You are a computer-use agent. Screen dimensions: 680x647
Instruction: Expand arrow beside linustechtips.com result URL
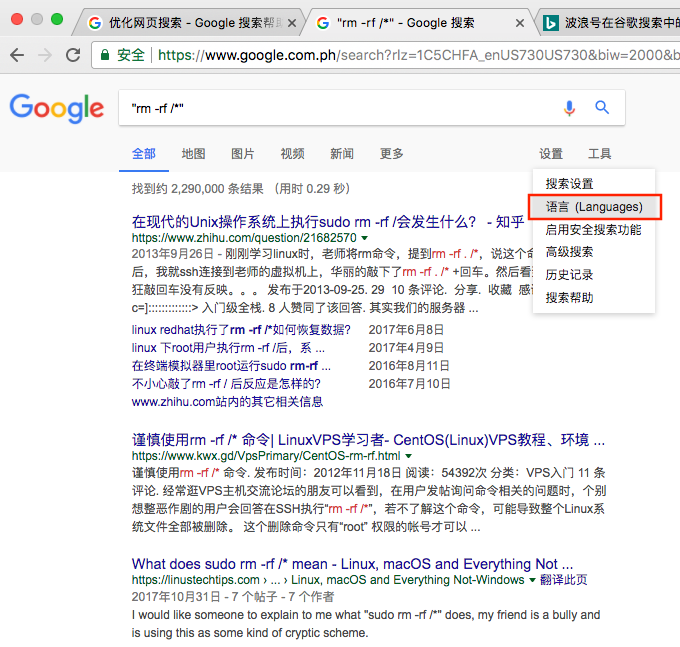point(532,580)
